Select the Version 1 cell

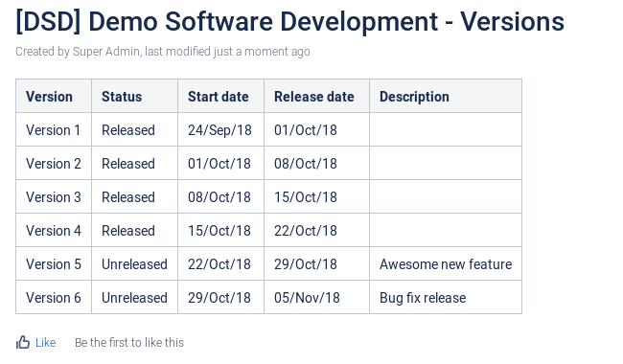54,130
